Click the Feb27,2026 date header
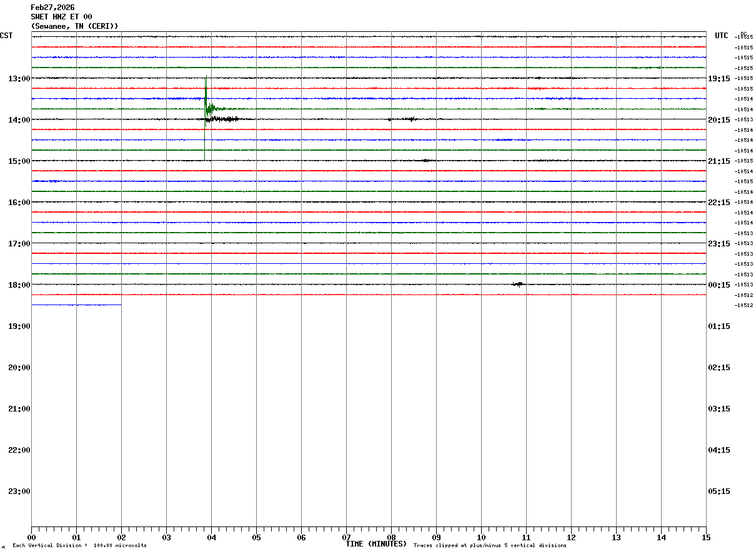 tap(52, 8)
